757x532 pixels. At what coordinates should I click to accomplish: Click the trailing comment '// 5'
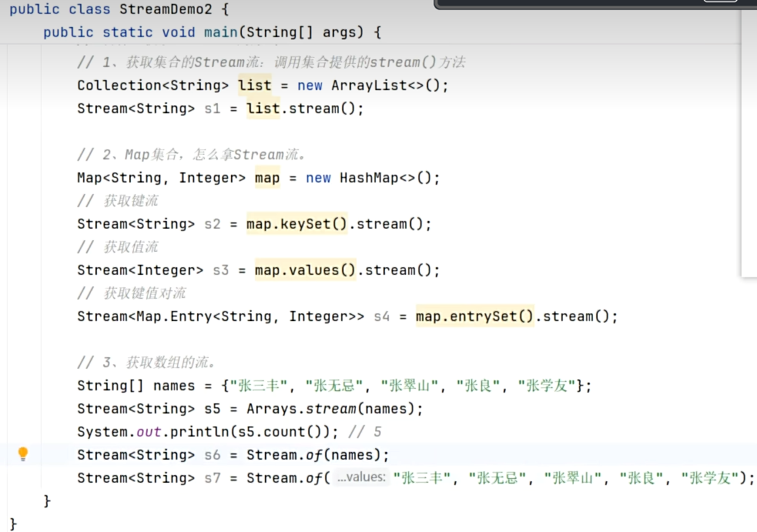[364, 432]
